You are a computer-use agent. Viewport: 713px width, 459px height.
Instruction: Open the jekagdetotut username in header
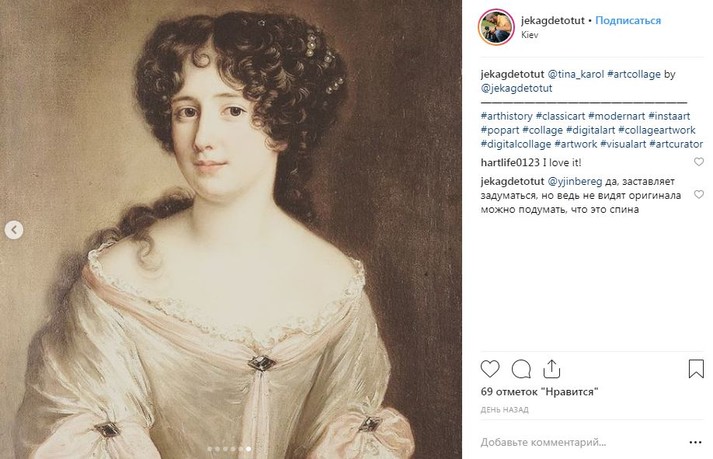[552, 20]
